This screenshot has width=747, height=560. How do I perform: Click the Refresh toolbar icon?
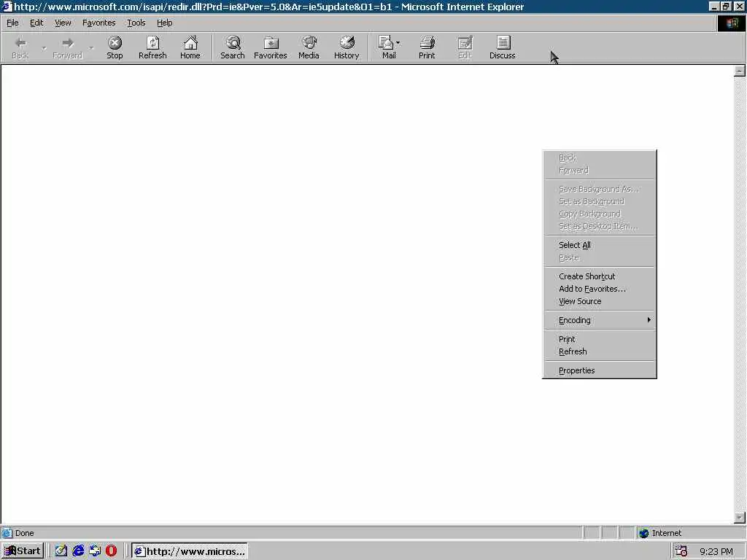pos(152,43)
